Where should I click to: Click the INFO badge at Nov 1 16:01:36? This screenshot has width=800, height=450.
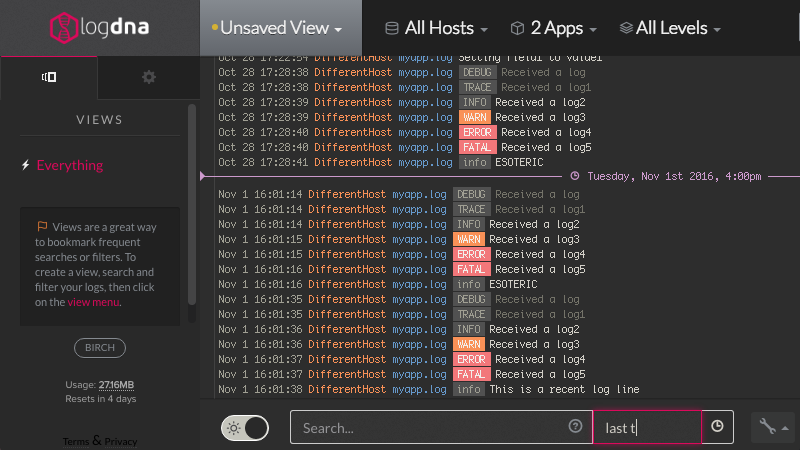pos(468,329)
